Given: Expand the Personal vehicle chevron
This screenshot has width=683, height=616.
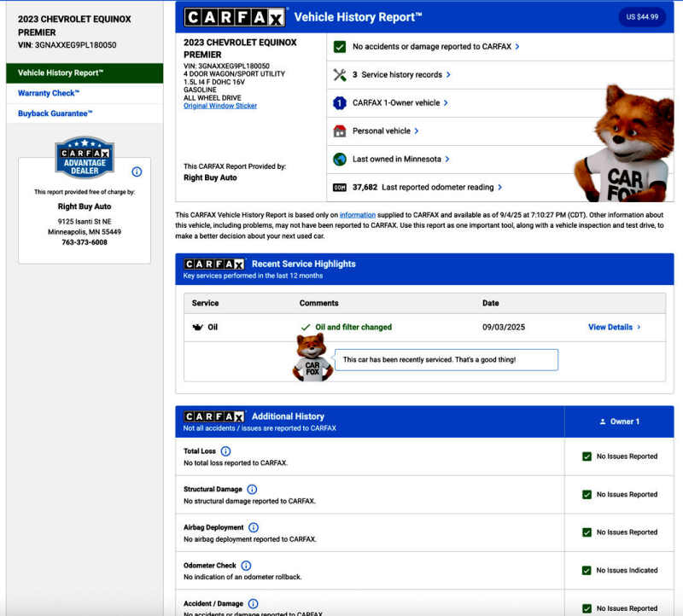Looking at the screenshot, I should [x=417, y=131].
